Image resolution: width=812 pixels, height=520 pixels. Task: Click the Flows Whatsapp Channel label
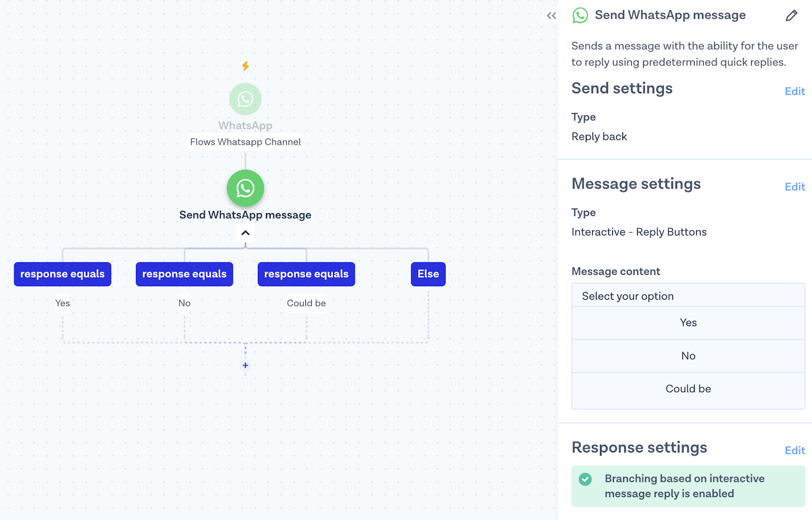point(245,142)
